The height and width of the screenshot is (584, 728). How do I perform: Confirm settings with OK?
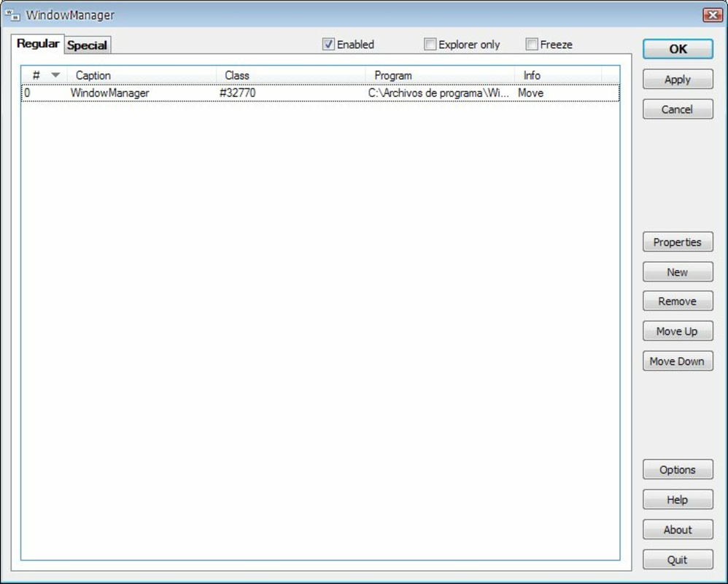(x=678, y=49)
